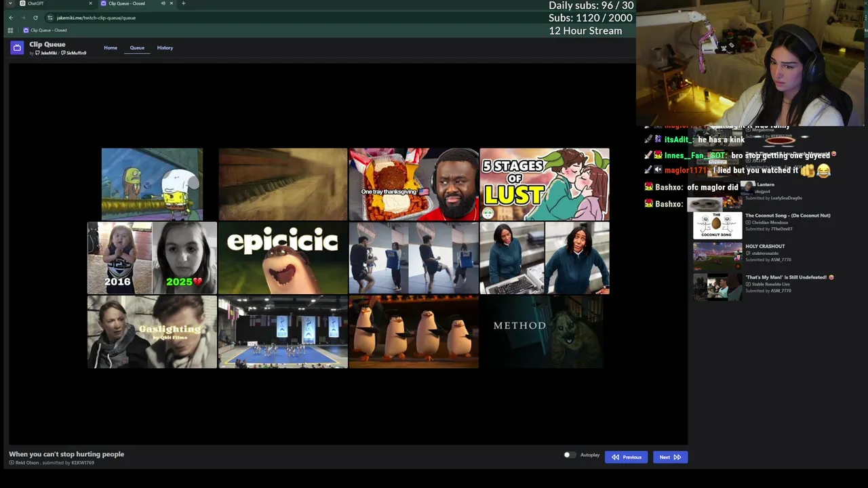The width and height of the screenshot is (868, 488).
Task: Select the woman with typewriter thumbnail
Action: [545, 258]
